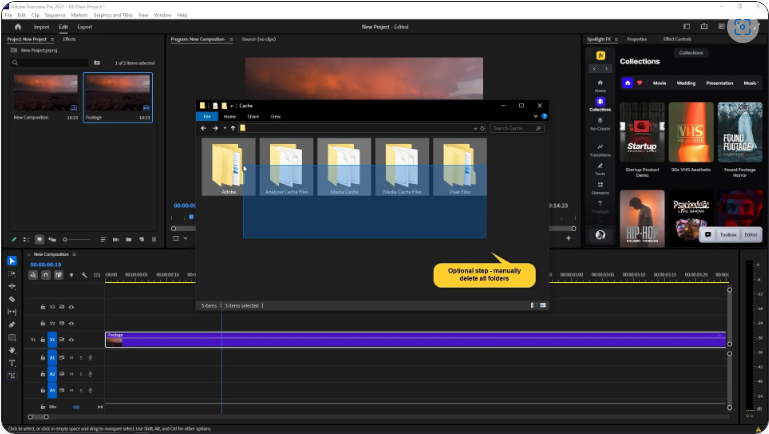The height and width of the screenshot is (434, 769).
Task: Switch to Export workspace
Action: pos(85,27)
